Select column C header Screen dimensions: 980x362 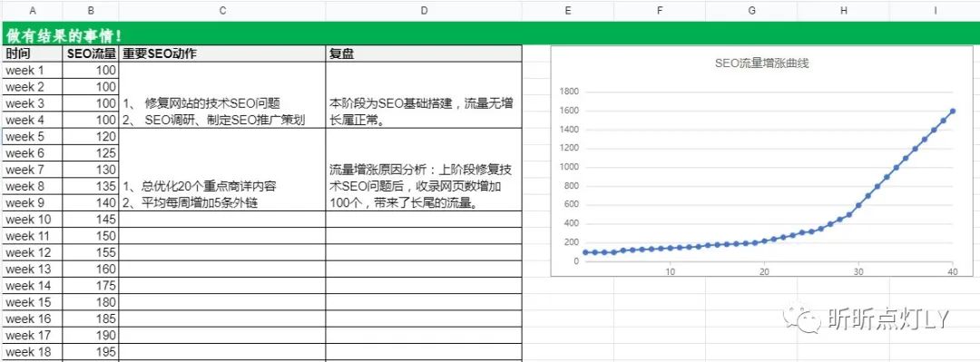[x=222, y=11]
